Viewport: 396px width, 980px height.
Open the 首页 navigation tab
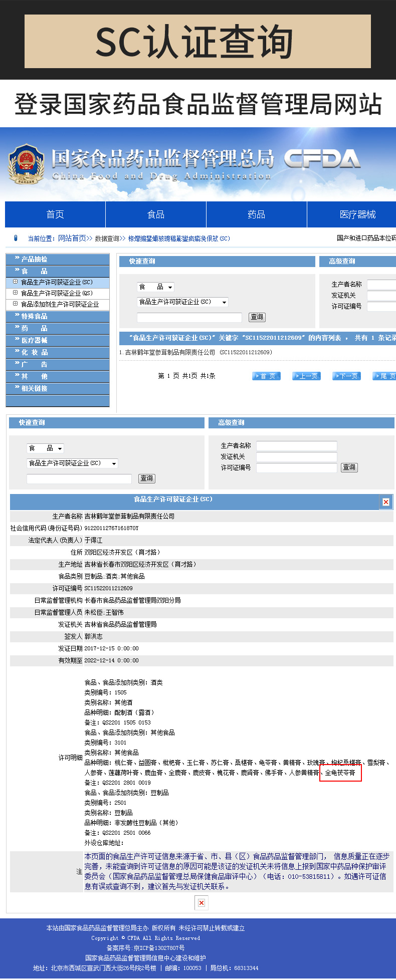tap(55, 214)
